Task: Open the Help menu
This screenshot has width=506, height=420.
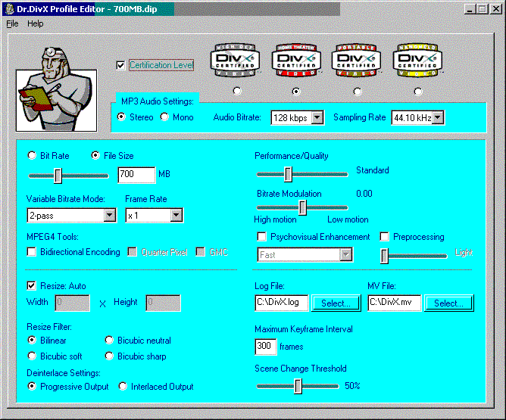Action: pos(35,23)
